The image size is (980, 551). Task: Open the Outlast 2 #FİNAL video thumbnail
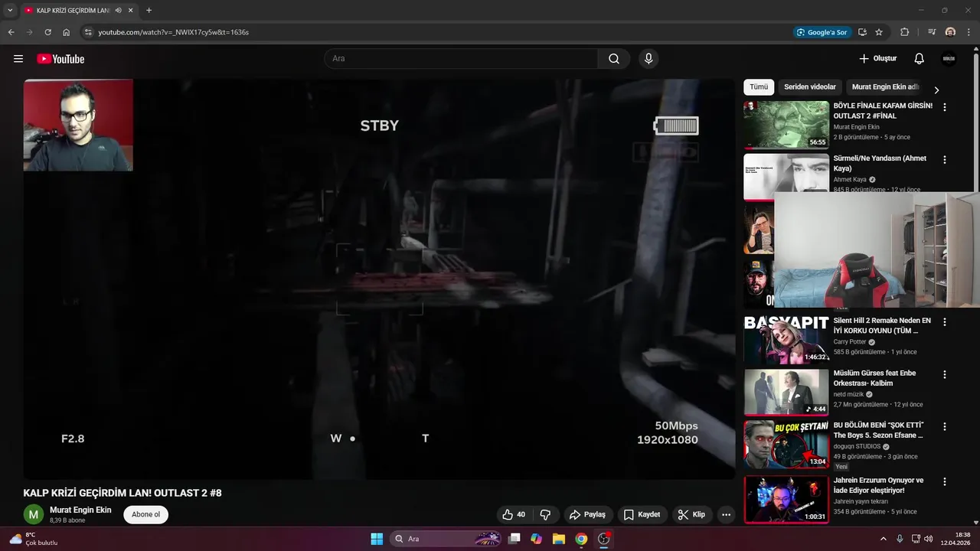pyautogui.click(x=786, y=125)
